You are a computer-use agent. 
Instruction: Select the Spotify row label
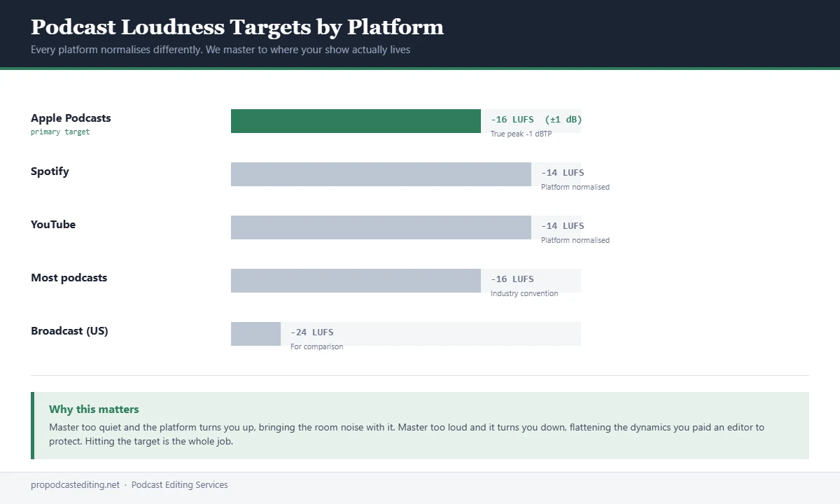50,171
